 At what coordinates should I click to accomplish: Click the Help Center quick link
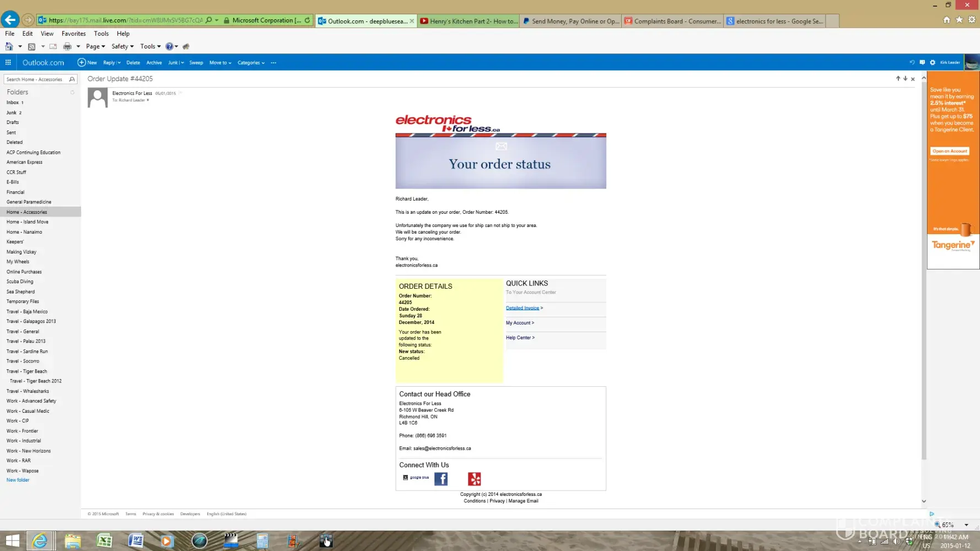(x=520, y=338)
